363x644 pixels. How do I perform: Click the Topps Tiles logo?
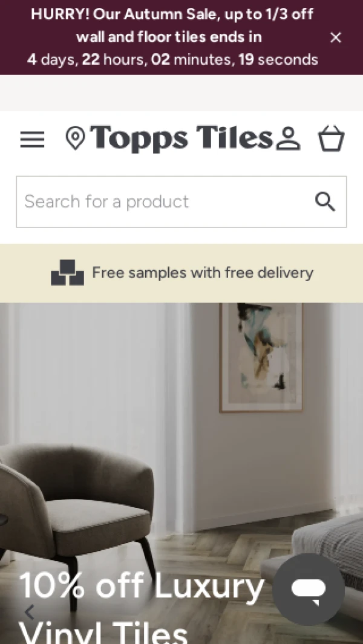point(181,139)
